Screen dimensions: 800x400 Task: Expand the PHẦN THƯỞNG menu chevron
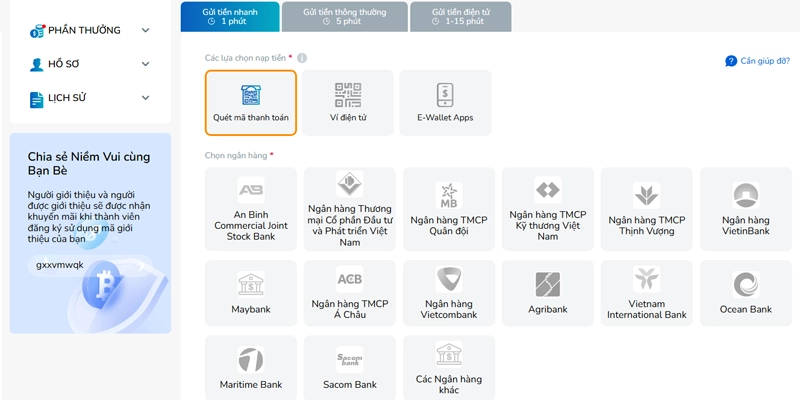145,30
